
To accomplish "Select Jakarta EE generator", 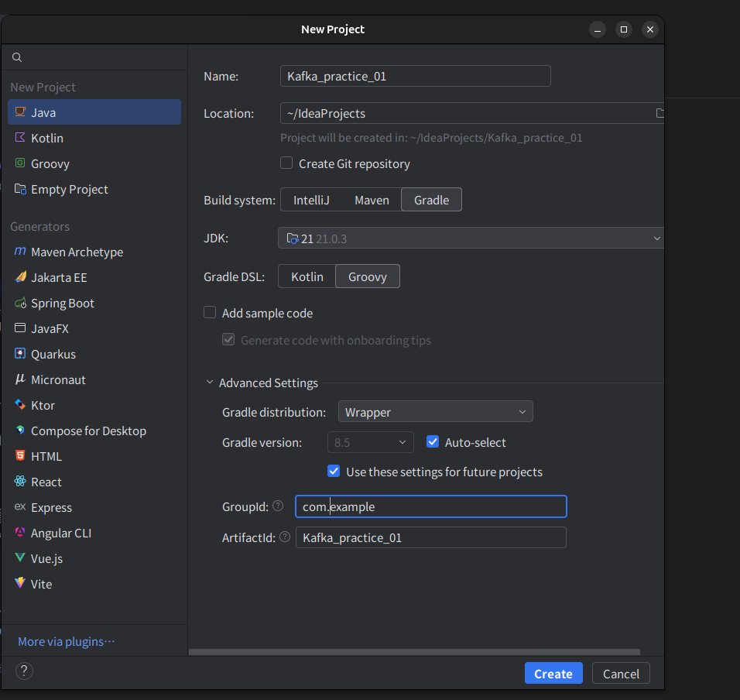I will pyautogui.click(x=94, y=277).
